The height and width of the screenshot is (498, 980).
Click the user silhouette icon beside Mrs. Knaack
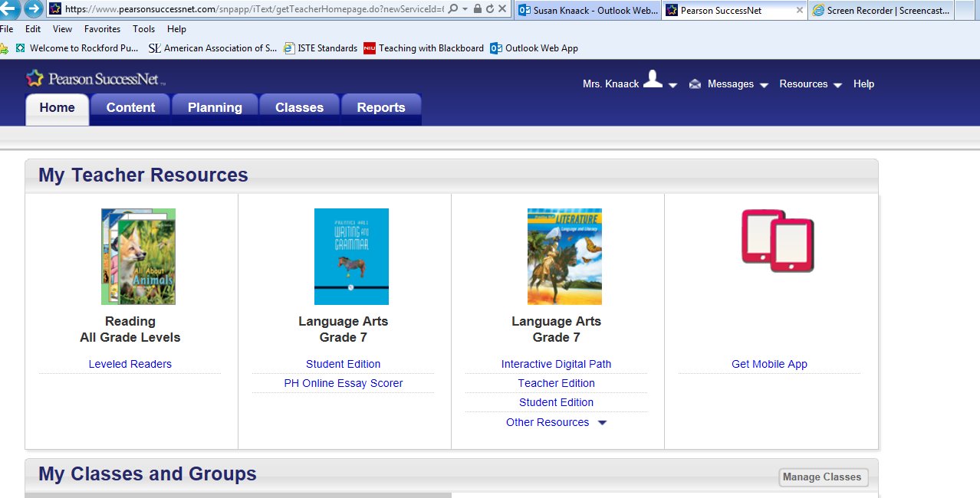click(x=653, y=79)
